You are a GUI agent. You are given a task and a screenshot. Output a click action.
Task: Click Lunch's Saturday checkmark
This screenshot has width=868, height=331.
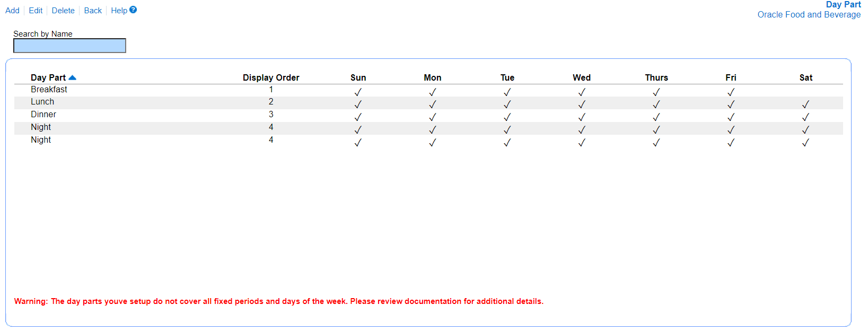pyautogui.click(x=805, y=104)
